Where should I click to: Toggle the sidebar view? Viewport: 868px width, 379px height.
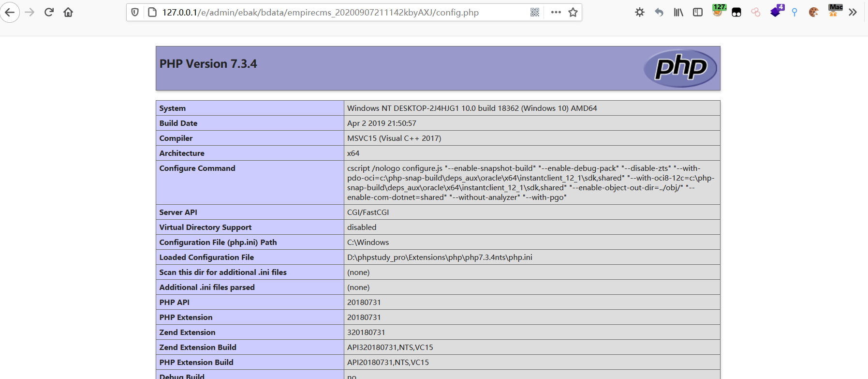pos(698,12)
